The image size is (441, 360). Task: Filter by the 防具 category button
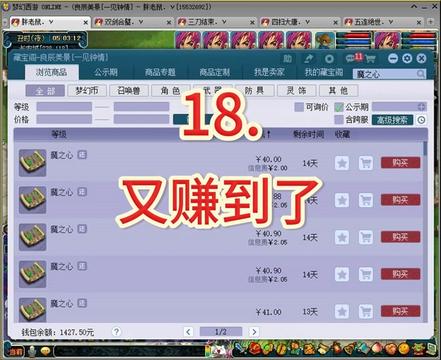click(255, 91)
